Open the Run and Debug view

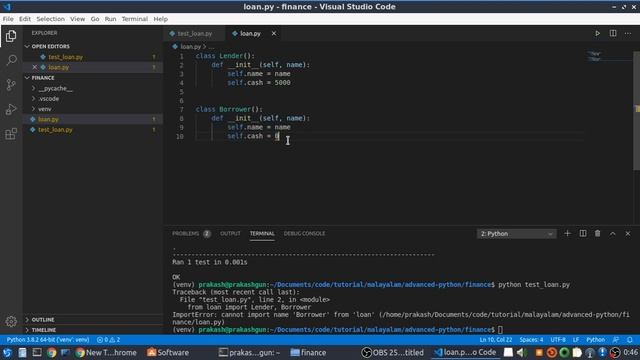11,109
